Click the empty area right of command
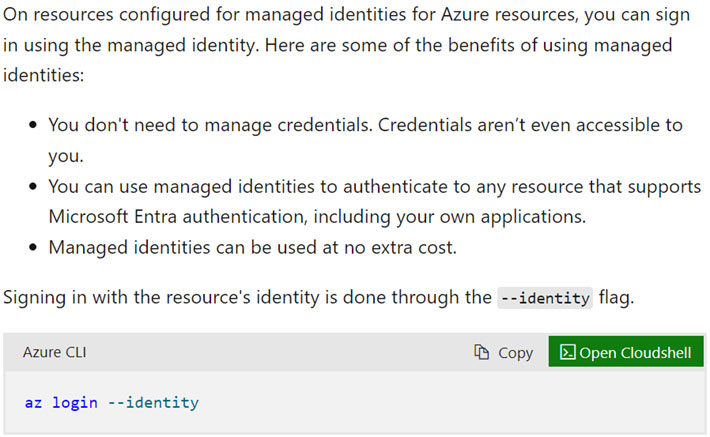This screenshot has height=437, width=710. tap(450, 403)
